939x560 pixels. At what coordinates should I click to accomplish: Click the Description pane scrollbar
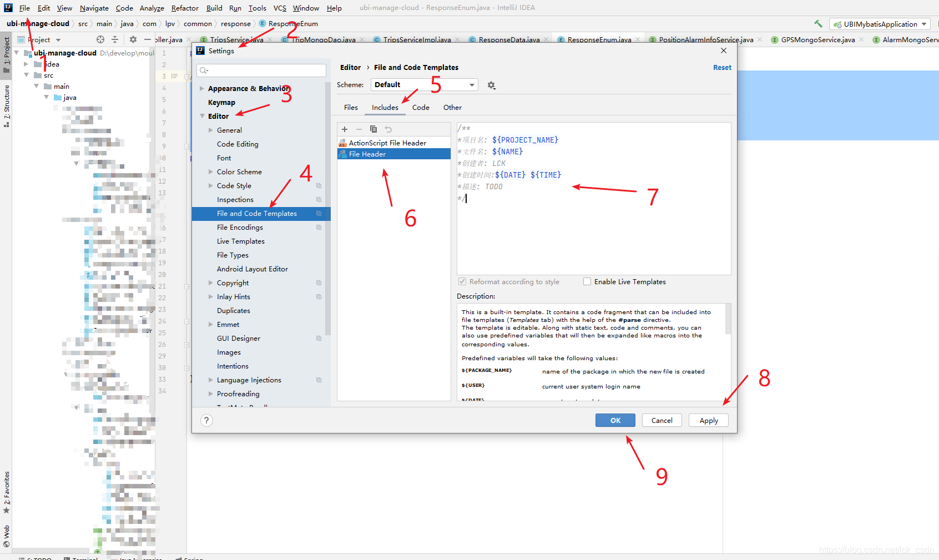[x=728, y=319]
